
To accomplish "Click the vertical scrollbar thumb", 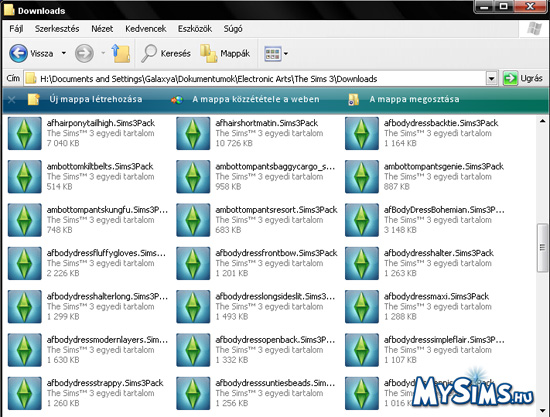I will [x=542, y=248].
